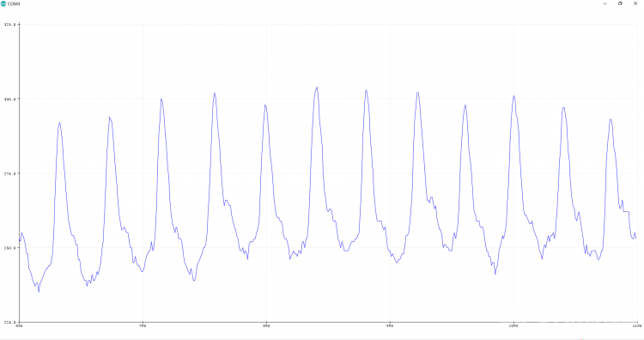644x340 pixels.
Task: Restore down the COM3 plotter window
Action: [620, 3]
